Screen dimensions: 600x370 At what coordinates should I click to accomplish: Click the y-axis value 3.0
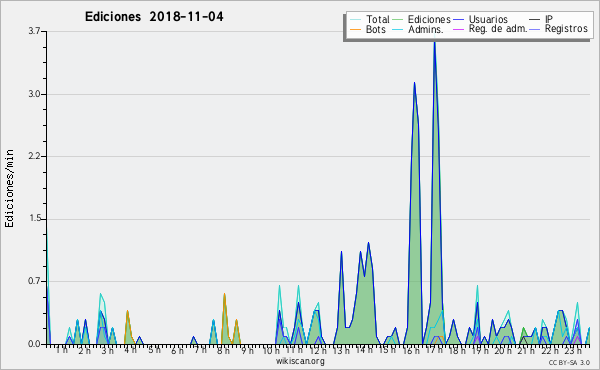(x=35, y=94)
